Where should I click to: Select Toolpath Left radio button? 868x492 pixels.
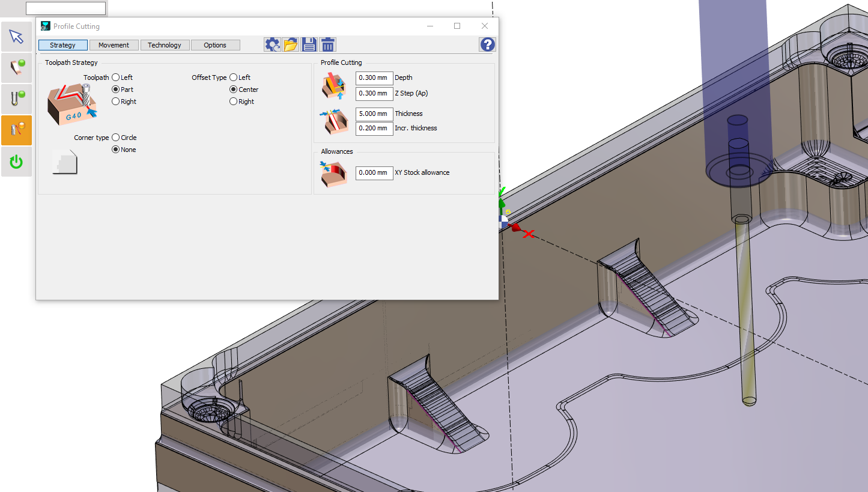[x=116, y=77]
